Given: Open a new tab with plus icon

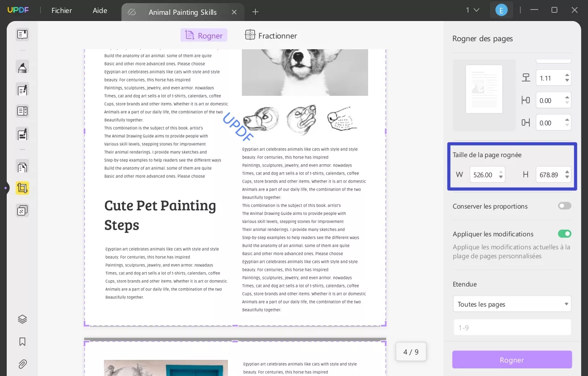Looking at the screenshot, I should 255,12.
